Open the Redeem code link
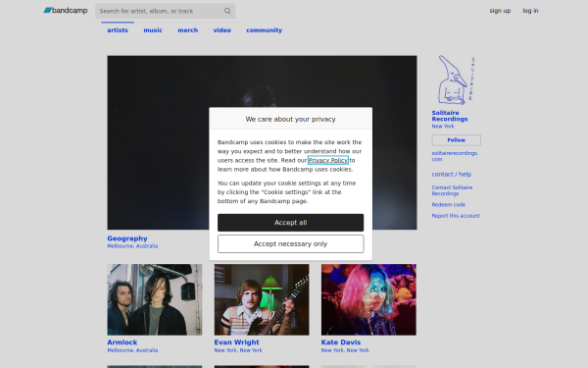 click(x=448, y=205)
